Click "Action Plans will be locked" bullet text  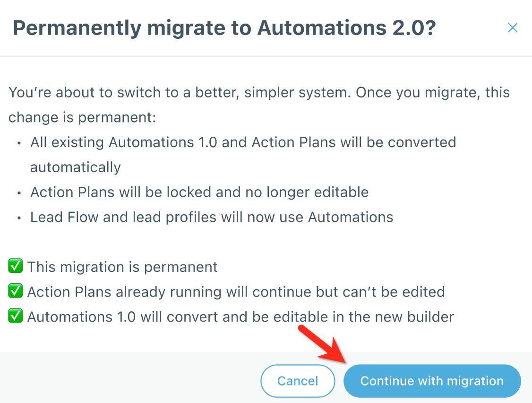[199, 193]
